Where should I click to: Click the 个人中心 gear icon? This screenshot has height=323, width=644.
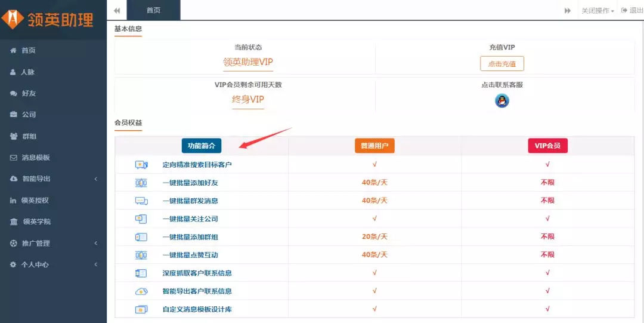13,264
